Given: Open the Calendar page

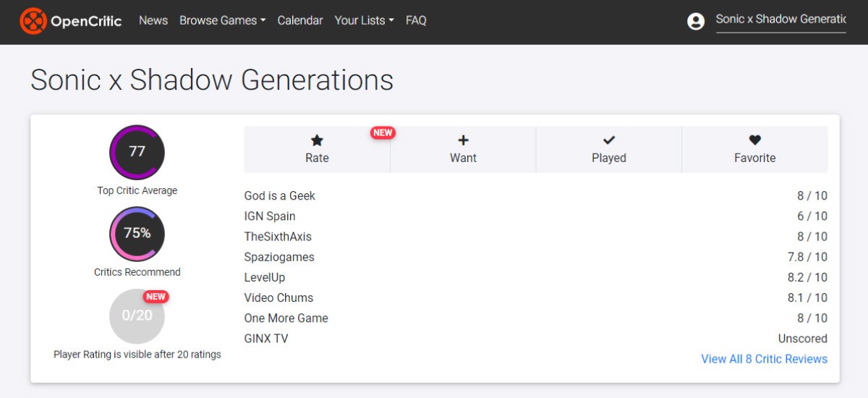Looking at the screenshot, I should pos(300,20).
